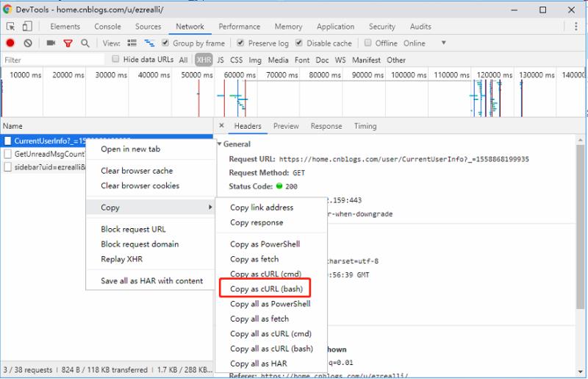Screen dimensions: 588x379
Task: Select the XHR filter button
Action: pos(204,60)
